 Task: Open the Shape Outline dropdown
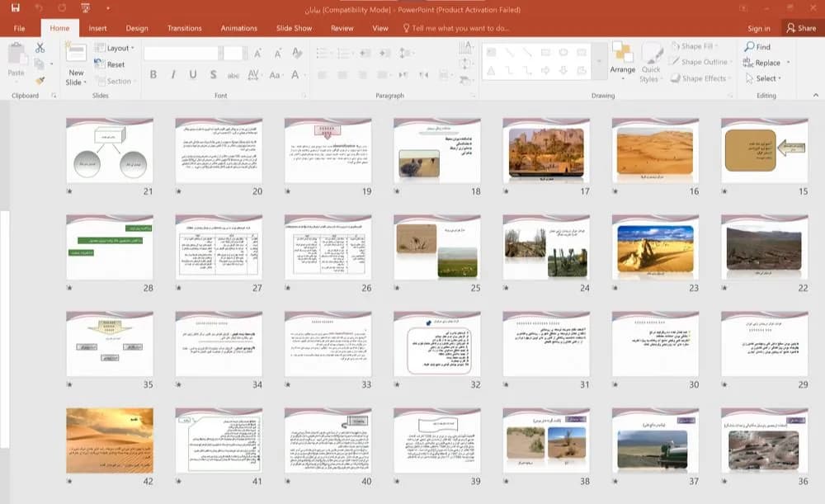(701, 62)
